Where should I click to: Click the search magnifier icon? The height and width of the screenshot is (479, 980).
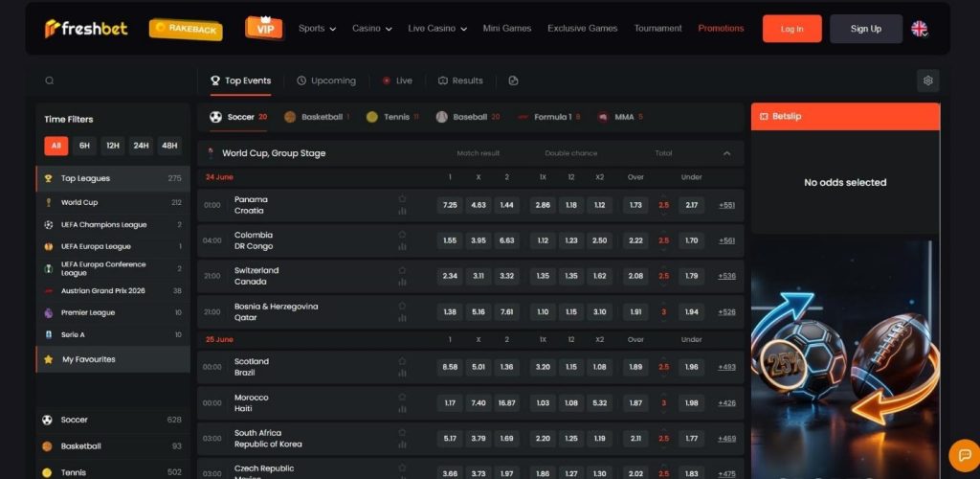[x=50, y=80]
